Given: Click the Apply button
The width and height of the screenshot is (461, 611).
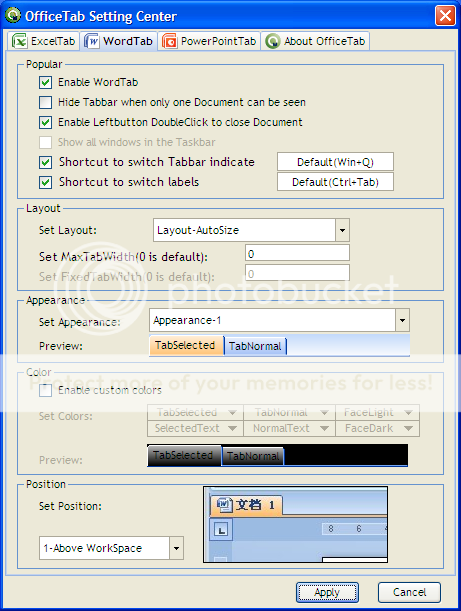Looking at the screenshot, I should pyautogui.click(x=327, y=592).
